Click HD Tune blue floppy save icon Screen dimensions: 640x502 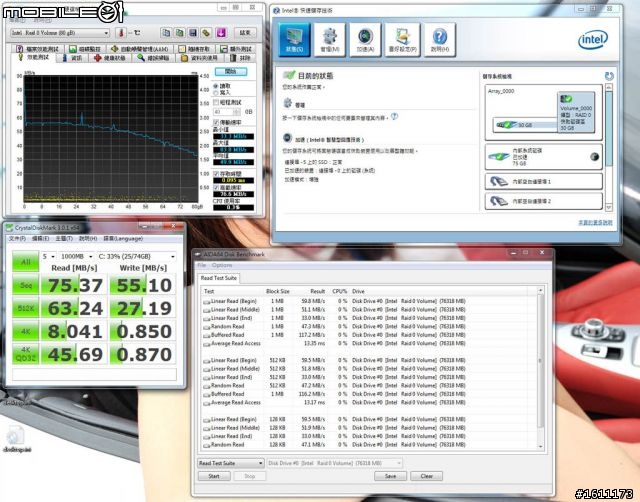click(193, 33)
